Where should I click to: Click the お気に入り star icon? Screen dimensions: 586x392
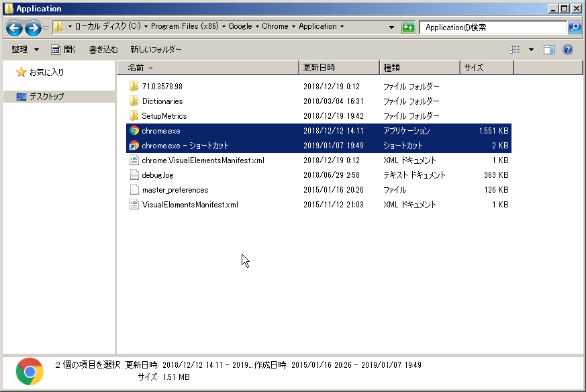[21, 72]
